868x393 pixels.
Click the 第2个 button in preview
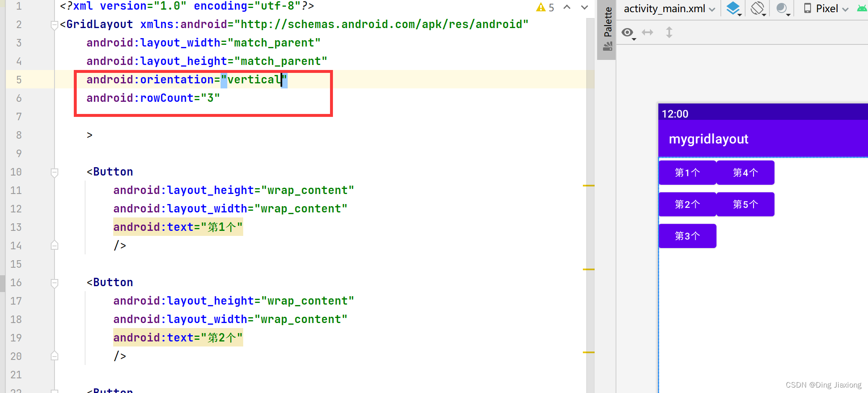coord(687,204)
